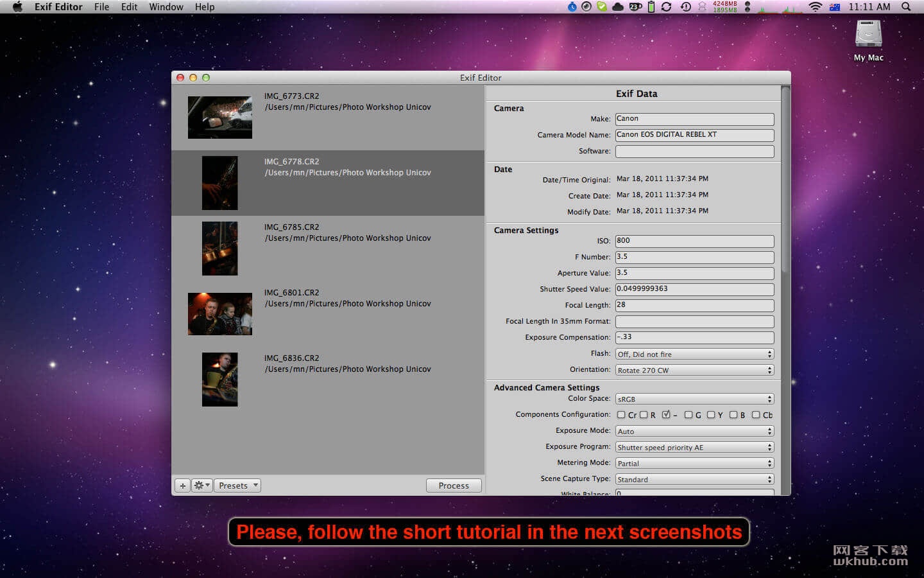924x578 pixels.
Task: Open the Metering Mode dropdown
Action: click(x=694, y=464)
